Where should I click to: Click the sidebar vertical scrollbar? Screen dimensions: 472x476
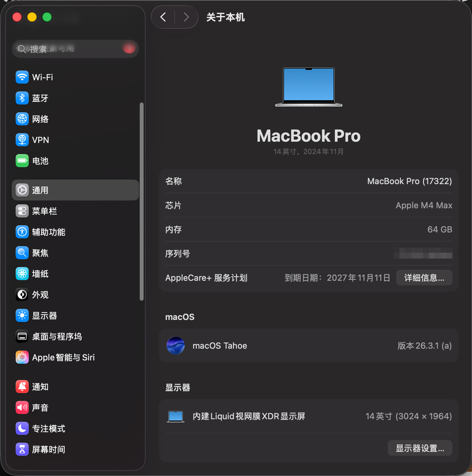(x=141, y=201)
